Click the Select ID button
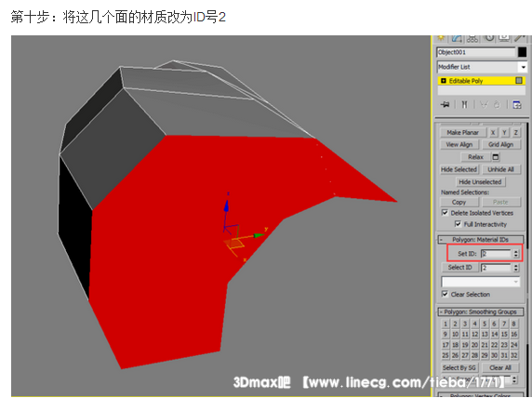 click(460, 268)
